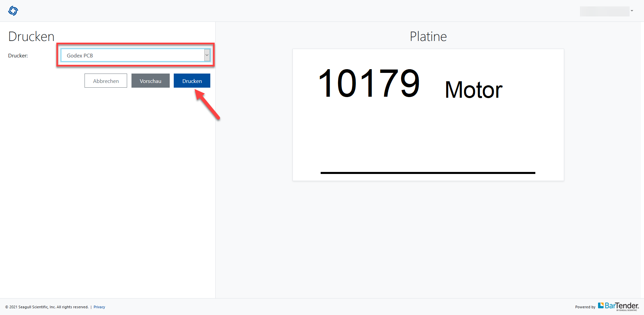644x315 pixels.
Task: Click the BarTender swirl logo in header
Action: pyautogui.click(x=13, y=11)
